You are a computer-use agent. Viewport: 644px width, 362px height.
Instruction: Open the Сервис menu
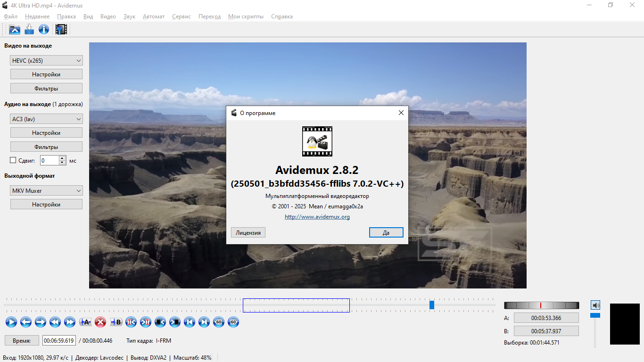tap(182, 16)
